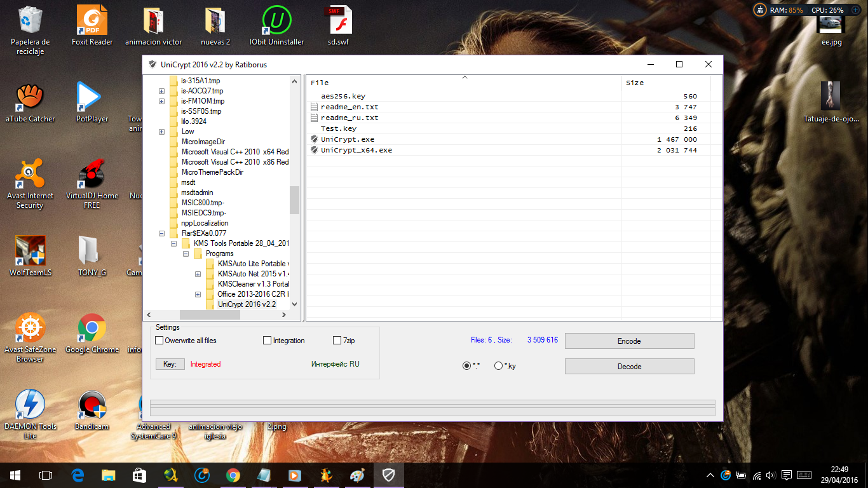Expand the KMSAuto Net 2015 folder node

pyautogui.click(x=198, y=274)
